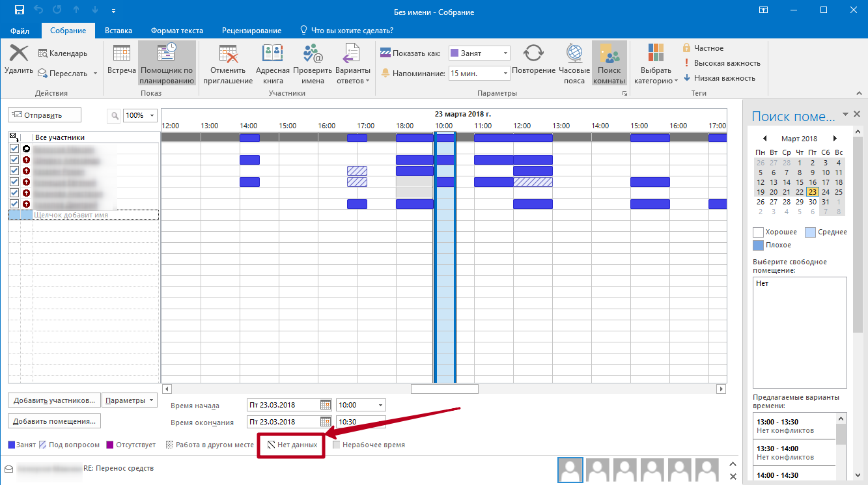Open quick access toolbar customize arrow

click(114, 11)
